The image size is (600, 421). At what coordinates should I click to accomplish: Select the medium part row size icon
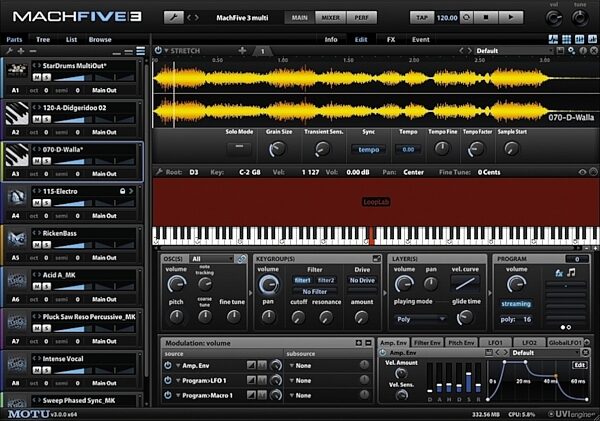pyautogui.click(x=129, y=52)
